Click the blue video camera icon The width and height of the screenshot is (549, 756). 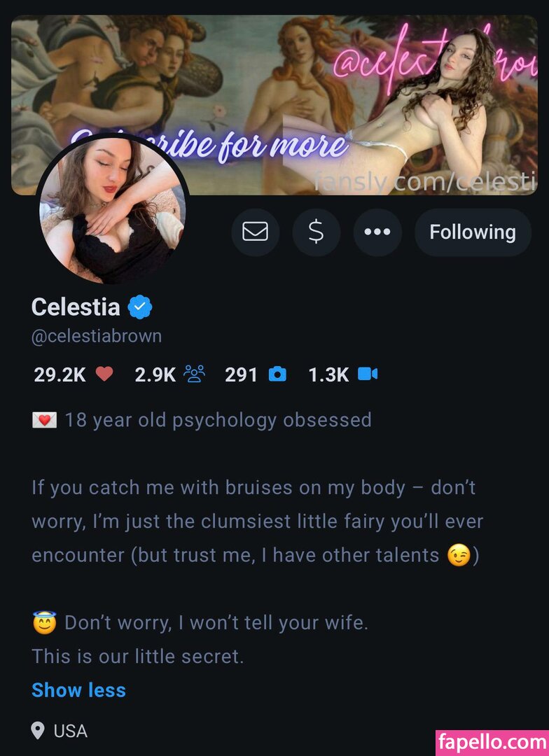368,374
